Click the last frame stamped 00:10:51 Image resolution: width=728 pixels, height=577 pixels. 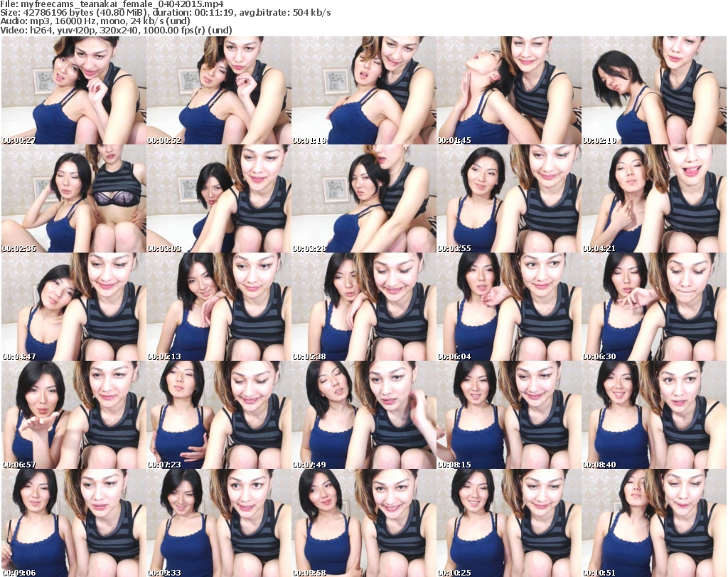pyautogui.click(x=654, y=523)
